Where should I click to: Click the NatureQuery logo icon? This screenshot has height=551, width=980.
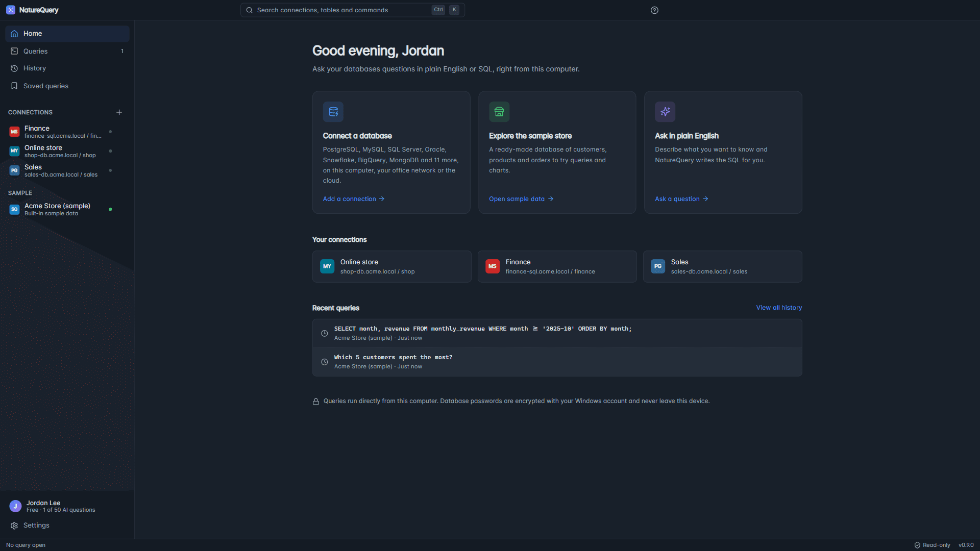point(11,10)
